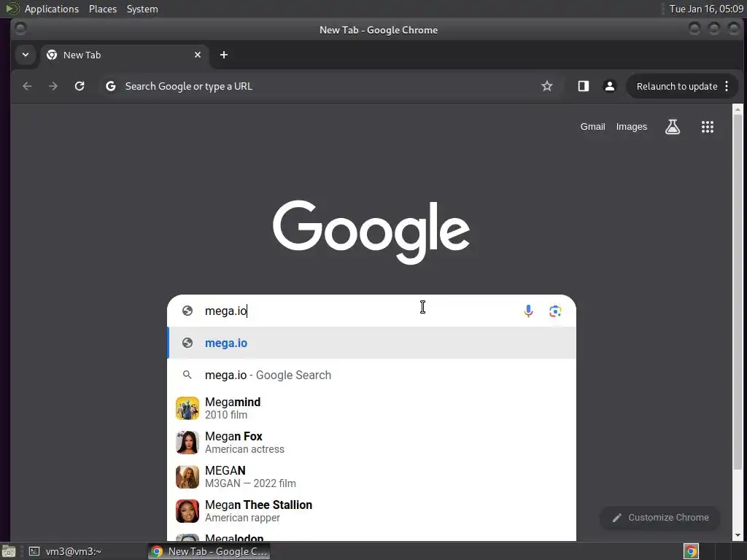Open the Google apps grid
This screenshot has width=747, height=560.
pyautogui.click(x=708, y=127)
